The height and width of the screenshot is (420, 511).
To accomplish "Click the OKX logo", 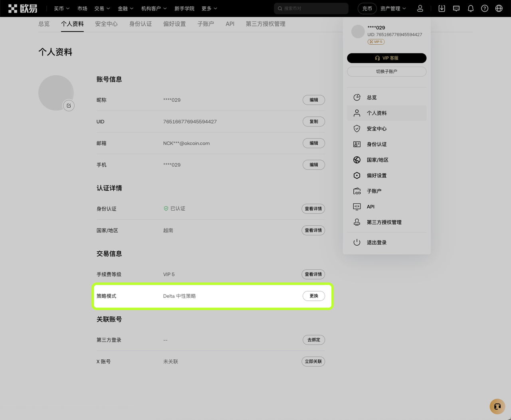I will [23, 8].
